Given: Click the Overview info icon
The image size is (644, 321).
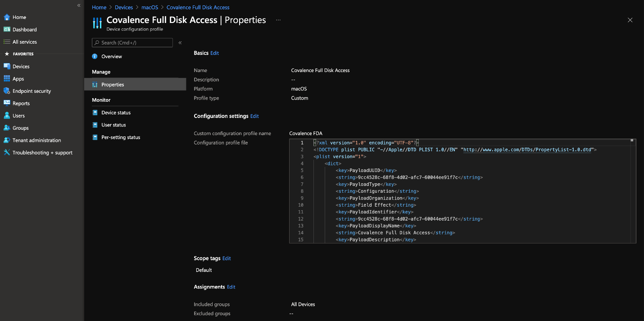Looking at the screenshot, I should click(x=95, y=56).
